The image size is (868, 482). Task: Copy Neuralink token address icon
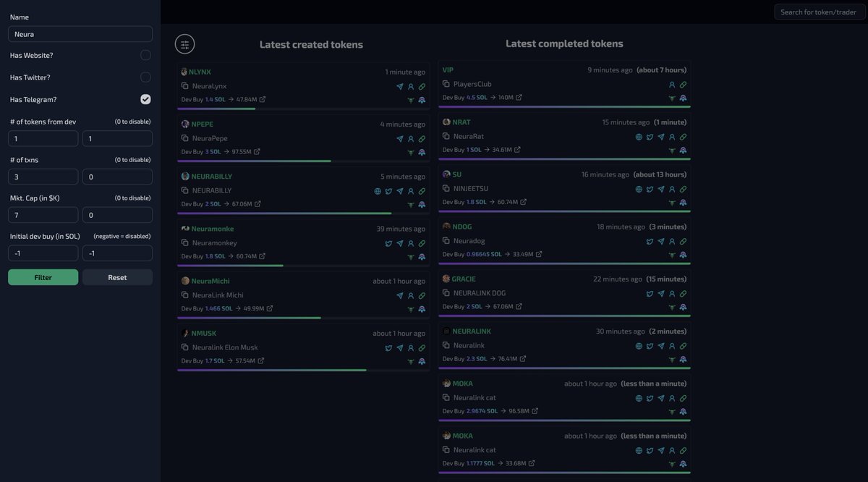(x=446, y=345)
